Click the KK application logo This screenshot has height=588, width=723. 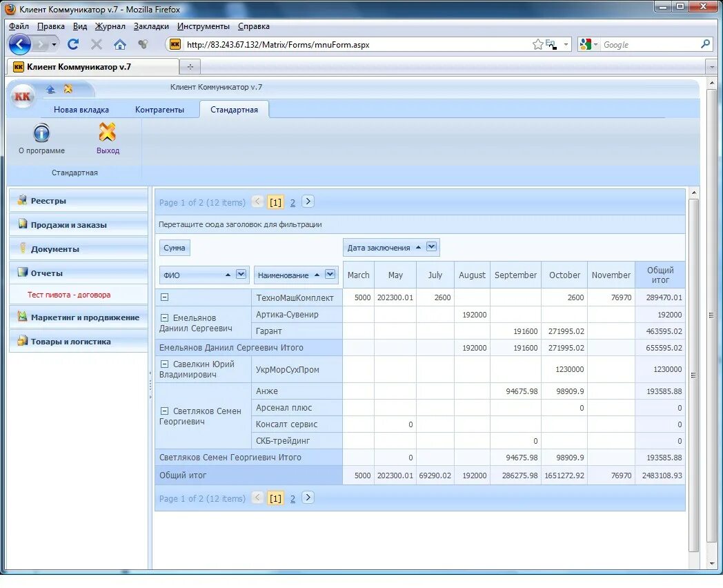click(x=21, y=97)
